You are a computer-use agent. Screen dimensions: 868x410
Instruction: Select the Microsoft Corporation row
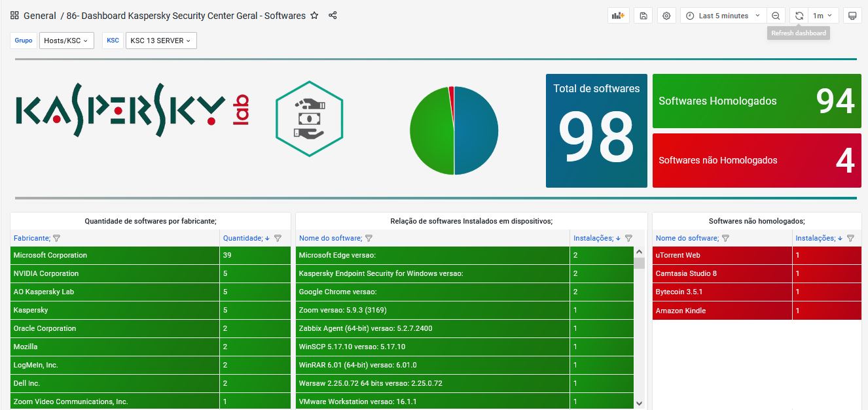click(x=151, y=255)
